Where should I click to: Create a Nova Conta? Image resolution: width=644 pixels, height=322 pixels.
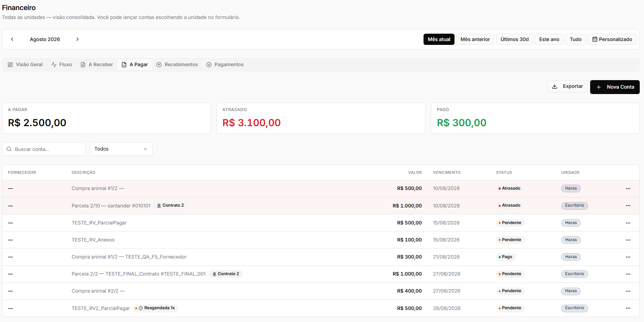pyautogui.click(x=615, y=87)
